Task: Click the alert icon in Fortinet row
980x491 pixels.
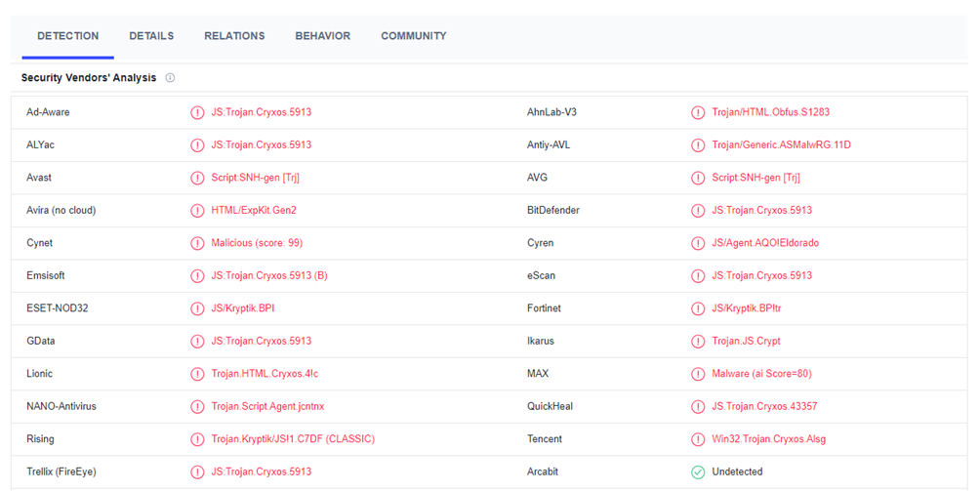Action: (x=698, y=308)
